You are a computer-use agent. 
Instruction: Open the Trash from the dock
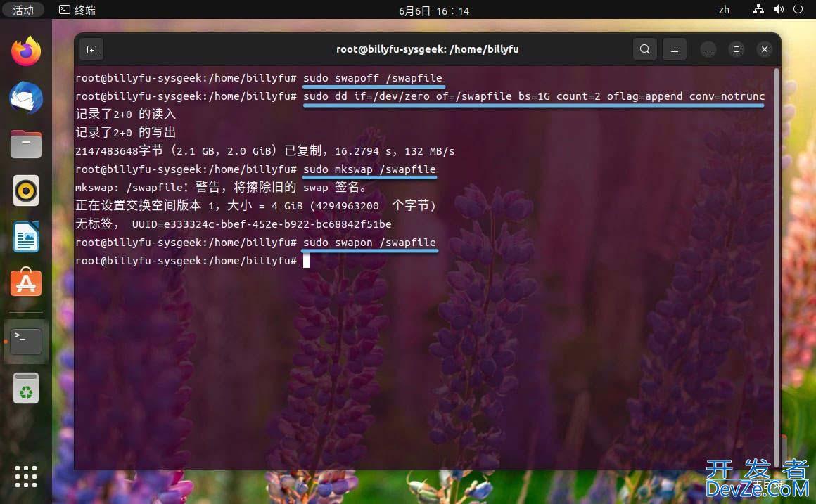tap(26, 388)
